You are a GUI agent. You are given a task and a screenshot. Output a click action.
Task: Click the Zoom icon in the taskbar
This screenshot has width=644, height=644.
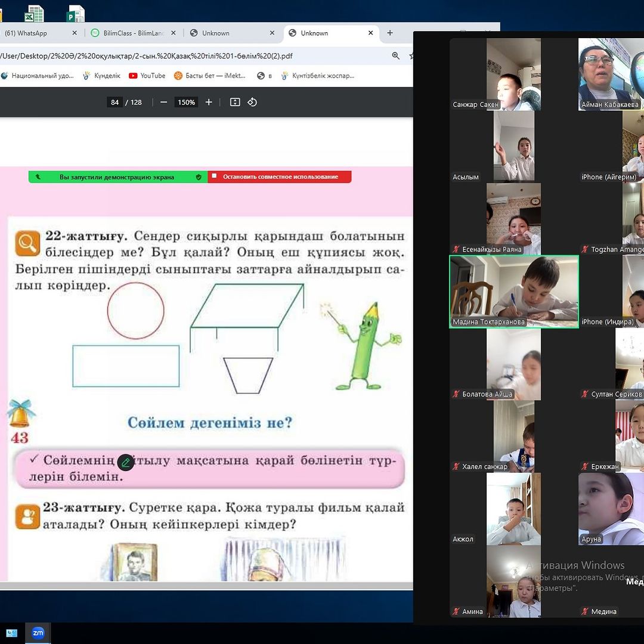coord(38,633)
